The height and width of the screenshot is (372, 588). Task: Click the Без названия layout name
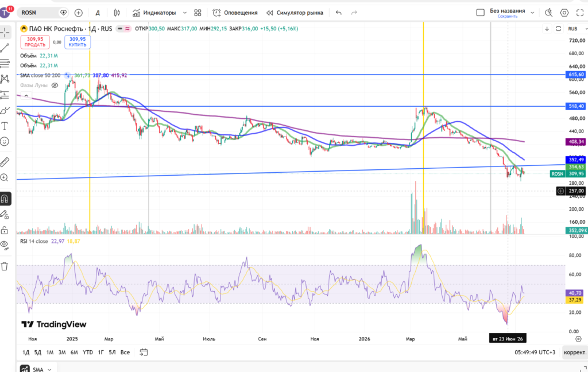tap(508, 11)
